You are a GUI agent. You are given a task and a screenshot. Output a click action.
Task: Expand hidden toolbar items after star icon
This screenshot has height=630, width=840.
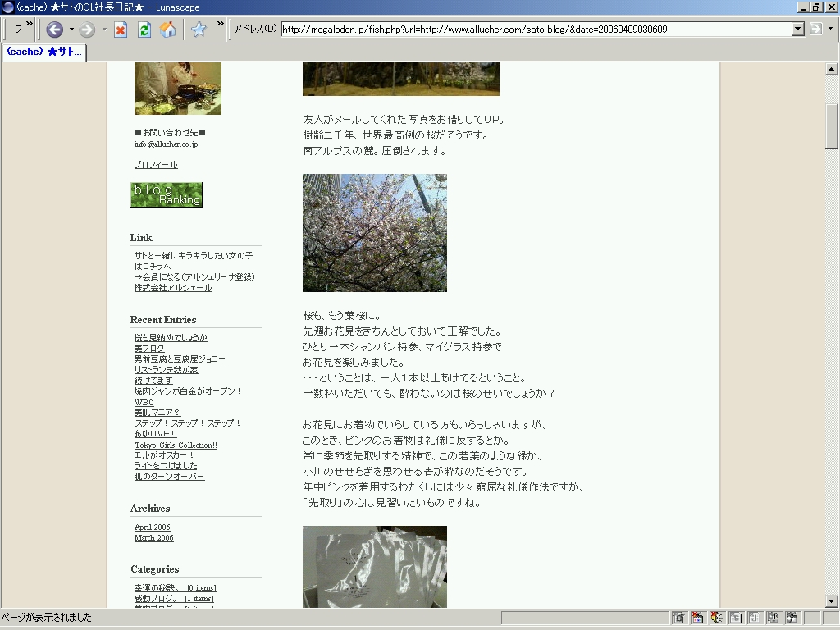pos(220,25)
